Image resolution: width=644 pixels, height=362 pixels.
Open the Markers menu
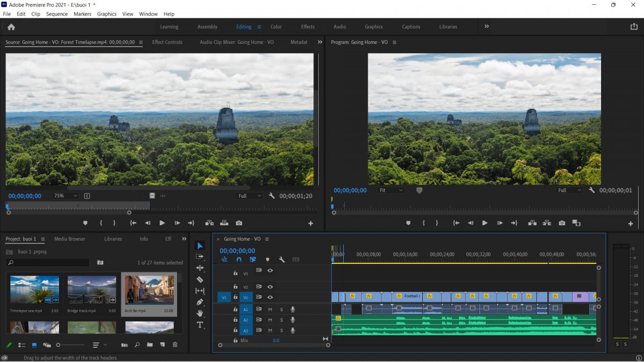click(82, 14)
